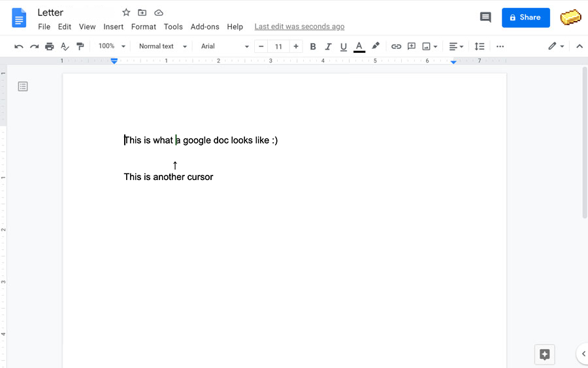The height and width of the screenshot is (368, 588).
Task: Open the Add-ons menu
Action: coord(204,27)
